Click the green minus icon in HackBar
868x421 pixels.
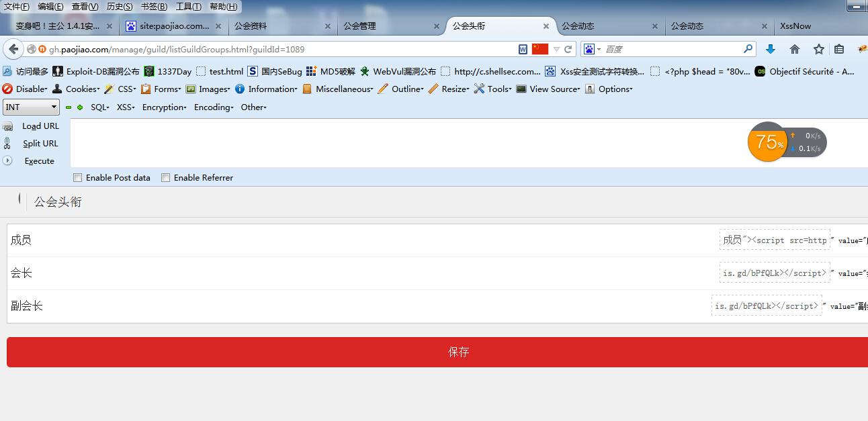[69, 107]
